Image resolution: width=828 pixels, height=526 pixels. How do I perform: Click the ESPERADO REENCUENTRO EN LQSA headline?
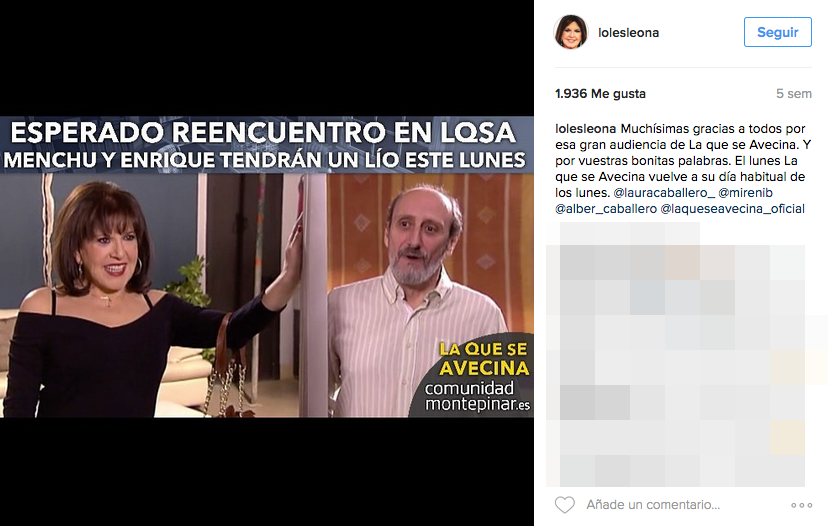(263, 132)
